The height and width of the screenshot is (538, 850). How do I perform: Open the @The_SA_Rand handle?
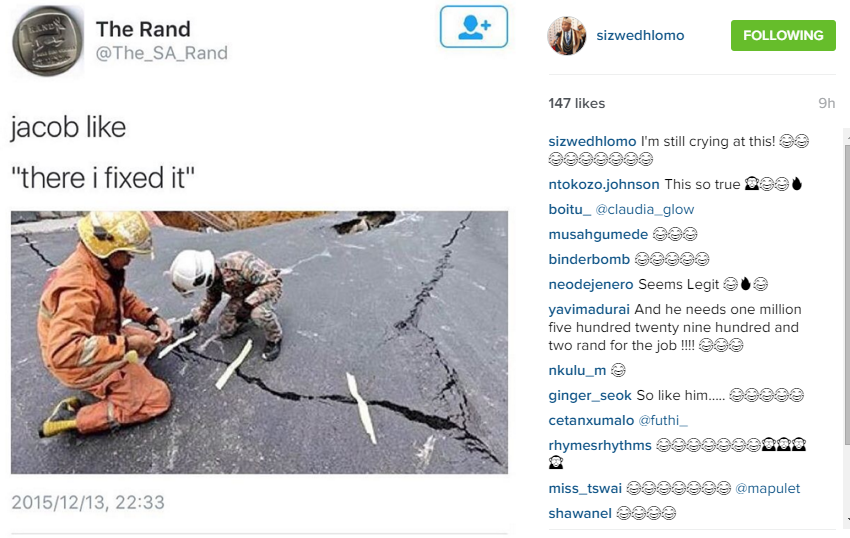point(162,53)
